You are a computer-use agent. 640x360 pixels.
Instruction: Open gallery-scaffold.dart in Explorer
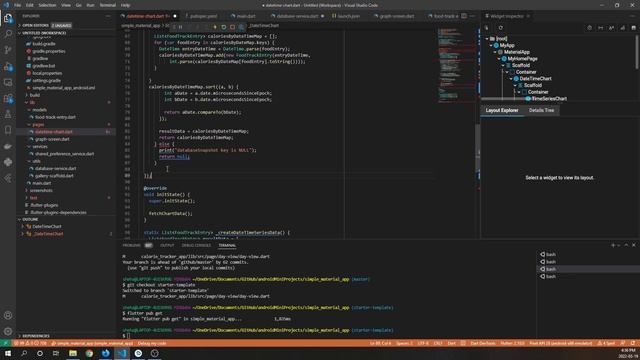54,176
